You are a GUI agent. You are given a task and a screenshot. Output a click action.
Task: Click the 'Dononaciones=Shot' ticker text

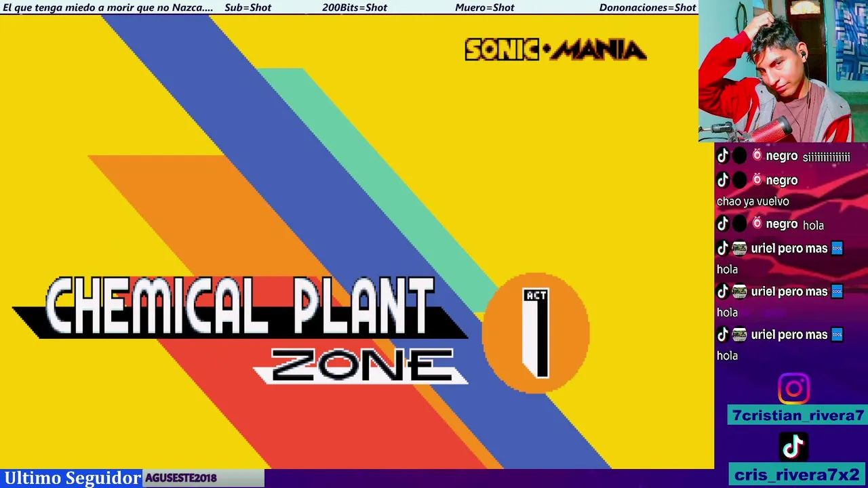click(x=648, y=7)
